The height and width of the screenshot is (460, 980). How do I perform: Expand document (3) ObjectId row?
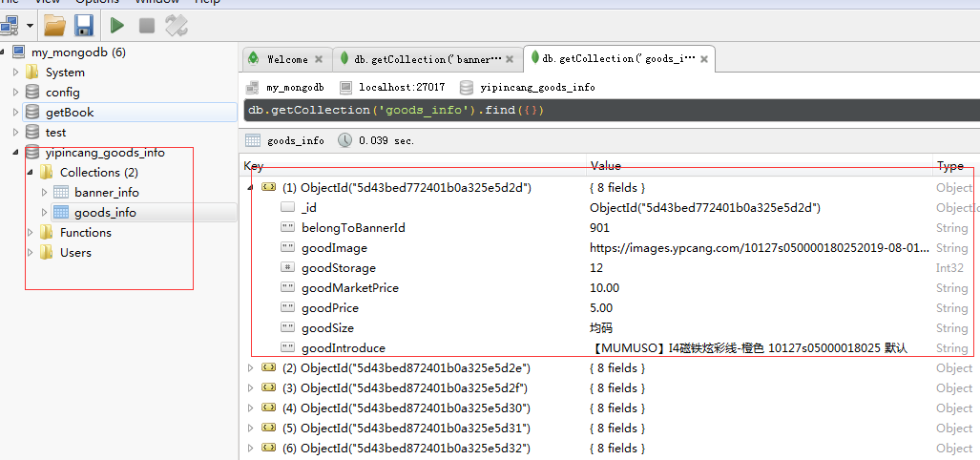251,387
